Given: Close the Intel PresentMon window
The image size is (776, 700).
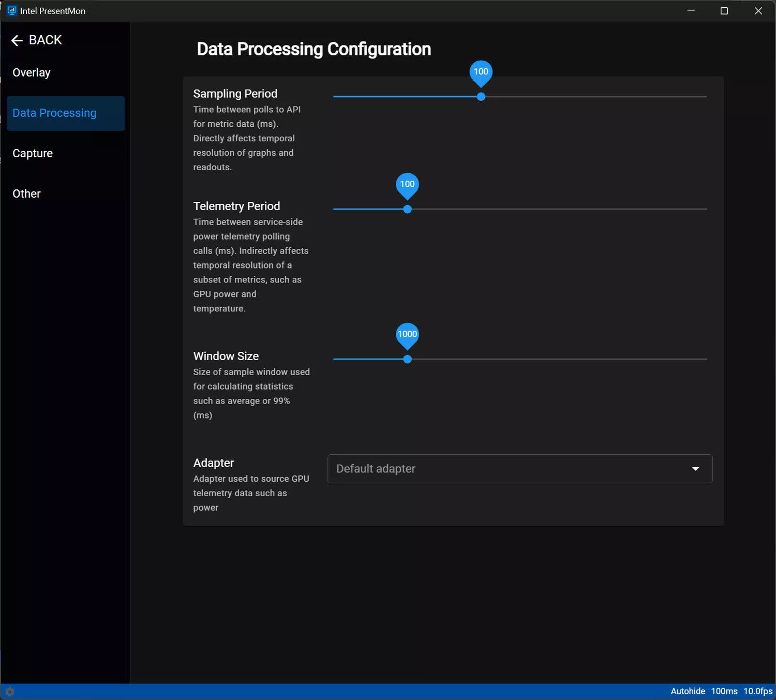Looking at the screenshot, I should [758, 11].
